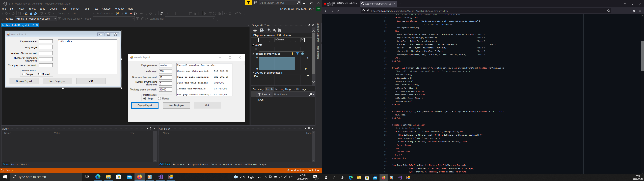
Task: Click the Firefox reload page icon
Action: 338,11
